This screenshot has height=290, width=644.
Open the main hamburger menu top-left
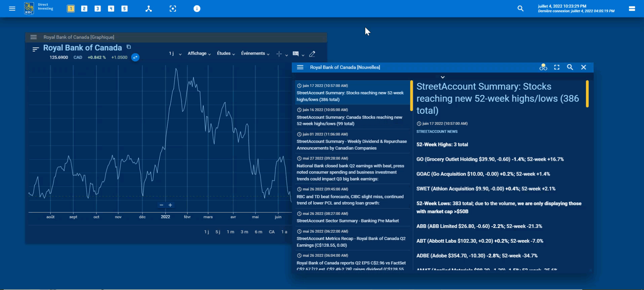pyautogui.click(x=12, y=9)
